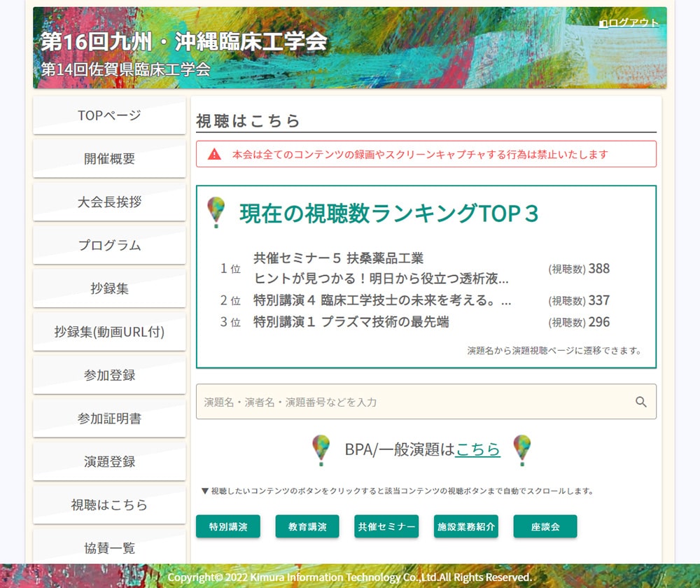The image size is (700, 588).
Task: Click the balloon icon beside ranking title
Action: coord(216,213)
